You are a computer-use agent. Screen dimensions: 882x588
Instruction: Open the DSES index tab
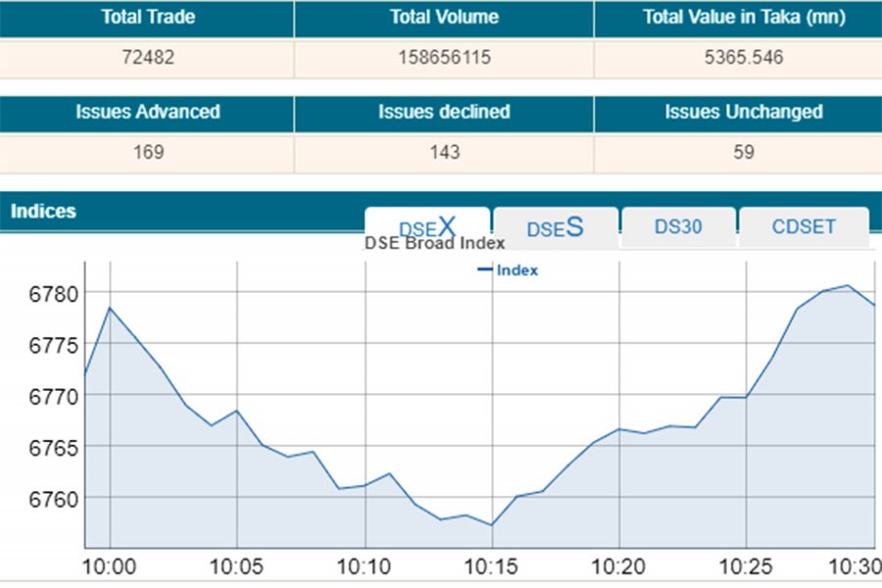pos(555,227)
